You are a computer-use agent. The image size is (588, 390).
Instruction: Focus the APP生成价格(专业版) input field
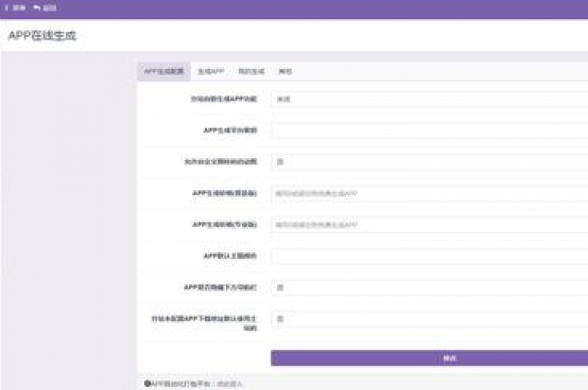coord(430,225)
